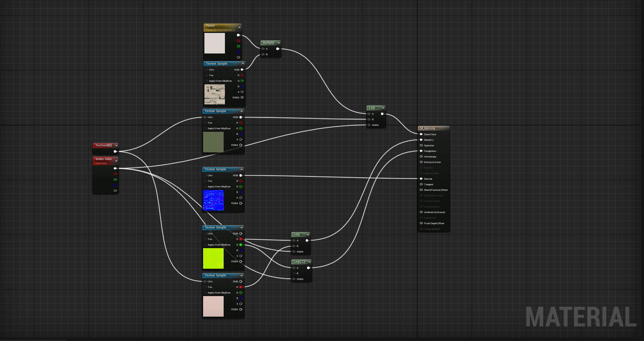Viewport: 644px width, 341px height.
Task: Open the Multiply node dropdown
Action: (x=279, y=43)
